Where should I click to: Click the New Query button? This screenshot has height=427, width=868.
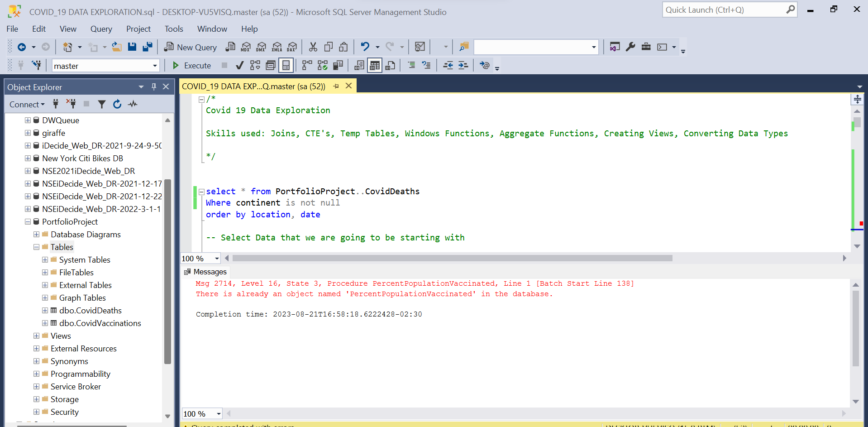(191, 47)
